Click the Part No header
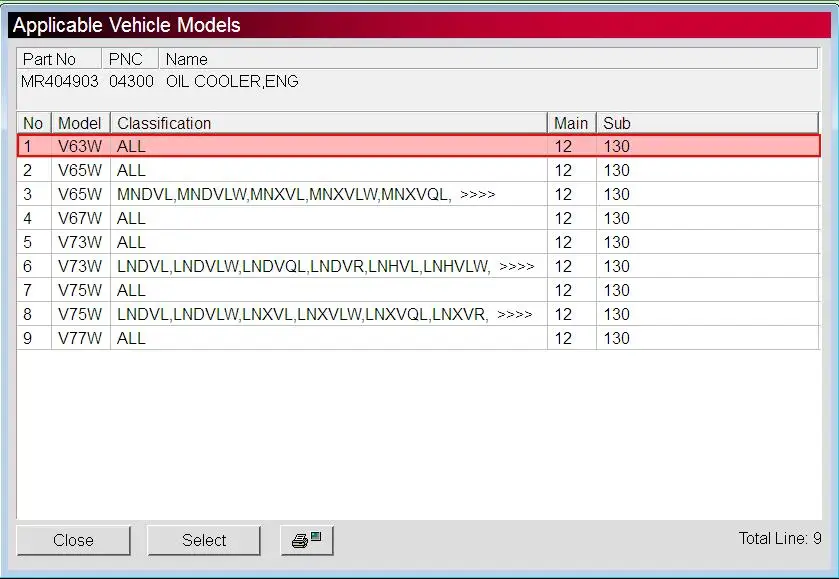The image size is (839, 579). (x=59, y=59)
